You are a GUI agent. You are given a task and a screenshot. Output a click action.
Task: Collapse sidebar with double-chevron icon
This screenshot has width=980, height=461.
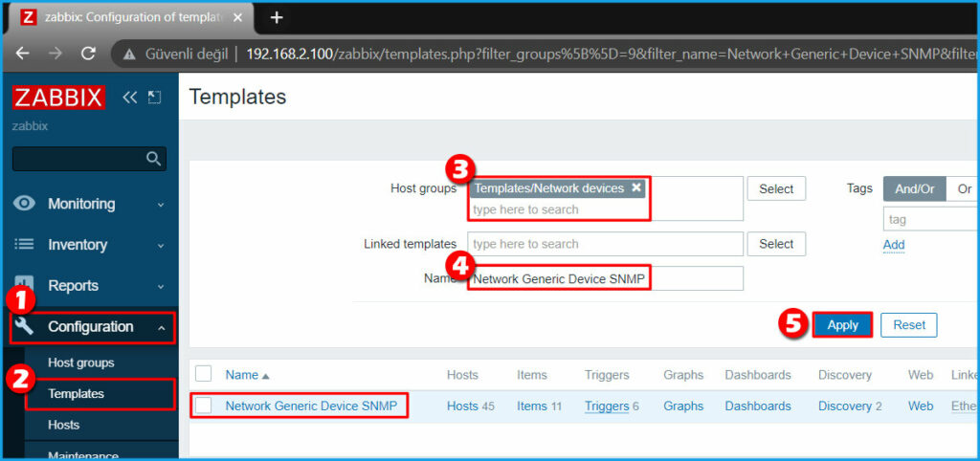coord(129,98)
